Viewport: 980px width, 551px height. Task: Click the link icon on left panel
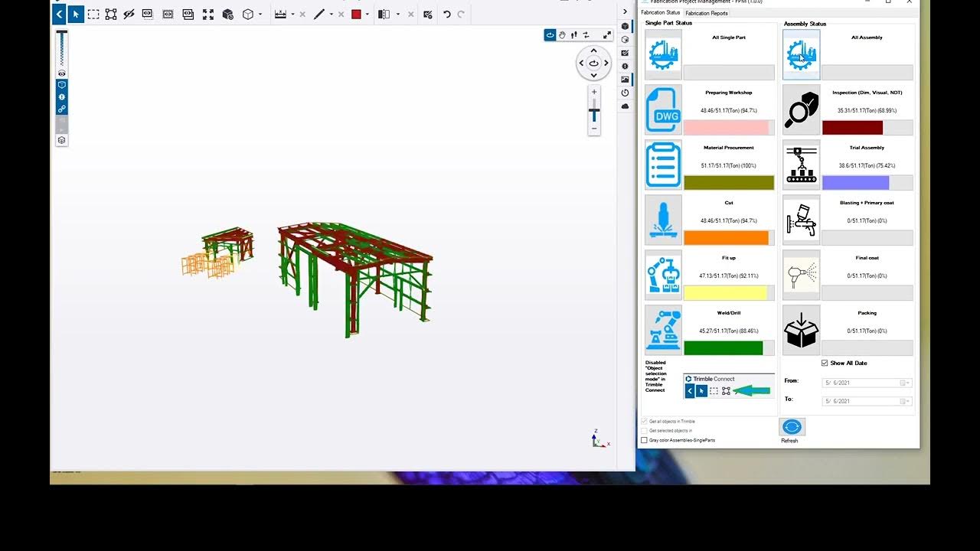click(x=62, y=109)
